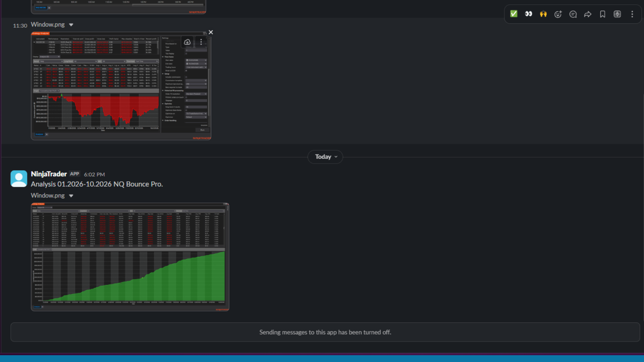Open the NinjaTrader sender name profile
This screenshot has width=644, height=362.
tap(49, 174)
